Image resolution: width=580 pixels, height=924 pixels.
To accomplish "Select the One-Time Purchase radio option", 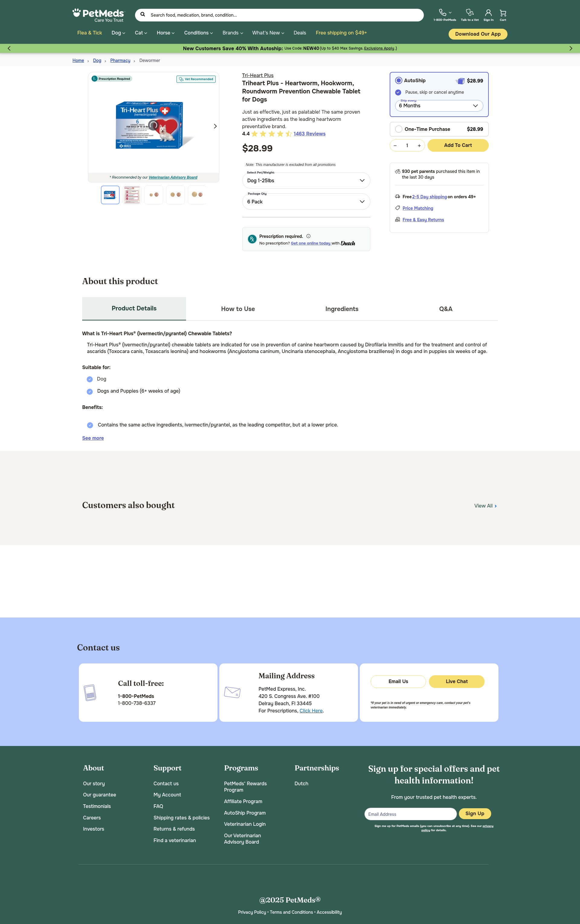I will click(x=398, y=129).
